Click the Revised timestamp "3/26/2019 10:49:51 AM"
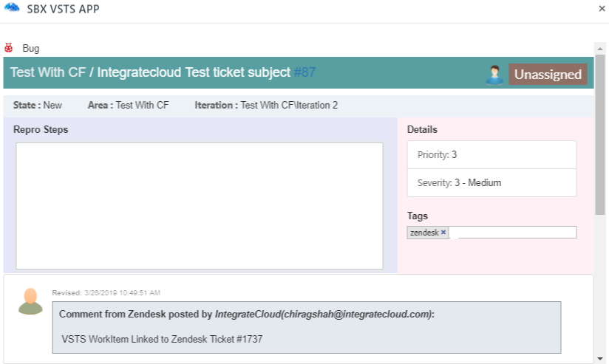The height and width of the screenshot is (364, 609). (x=123, y=292)
